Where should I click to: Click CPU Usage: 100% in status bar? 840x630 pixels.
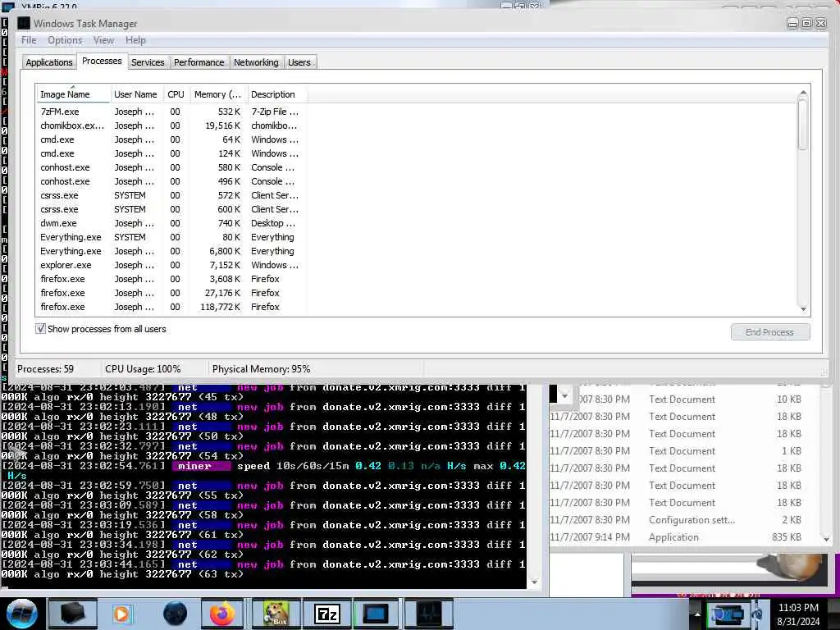(143, 369)
